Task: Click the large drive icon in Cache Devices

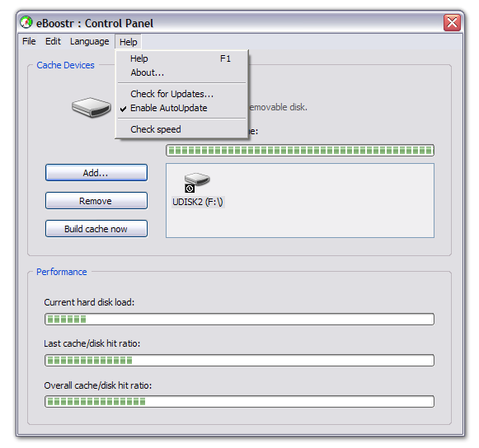Action: click(92, 107)
